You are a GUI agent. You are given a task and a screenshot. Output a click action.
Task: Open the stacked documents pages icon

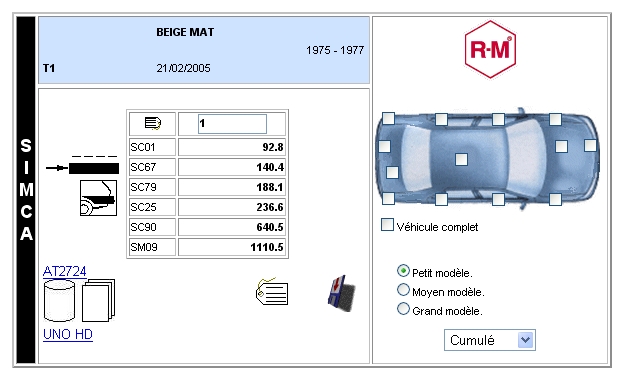98,300
